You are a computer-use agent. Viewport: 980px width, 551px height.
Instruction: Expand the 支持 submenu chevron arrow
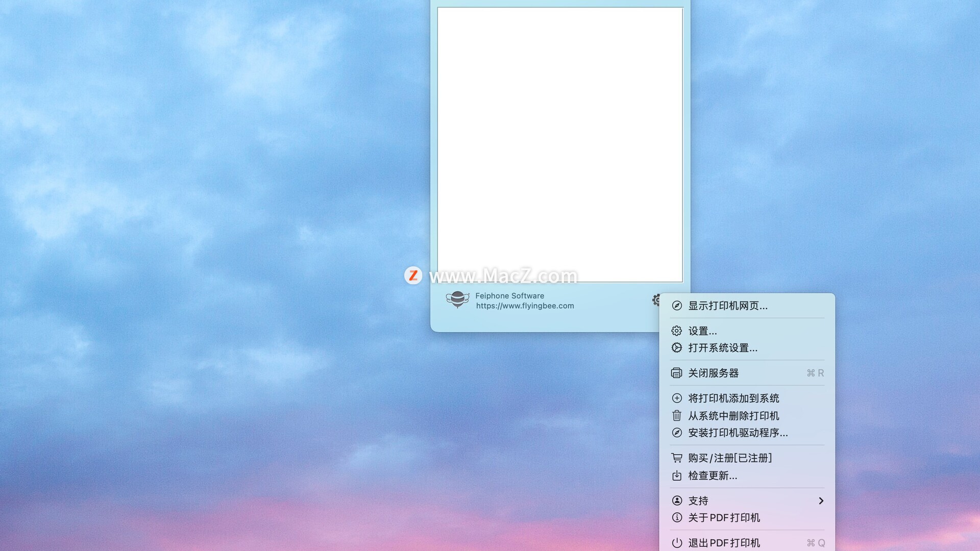(821, 500)
